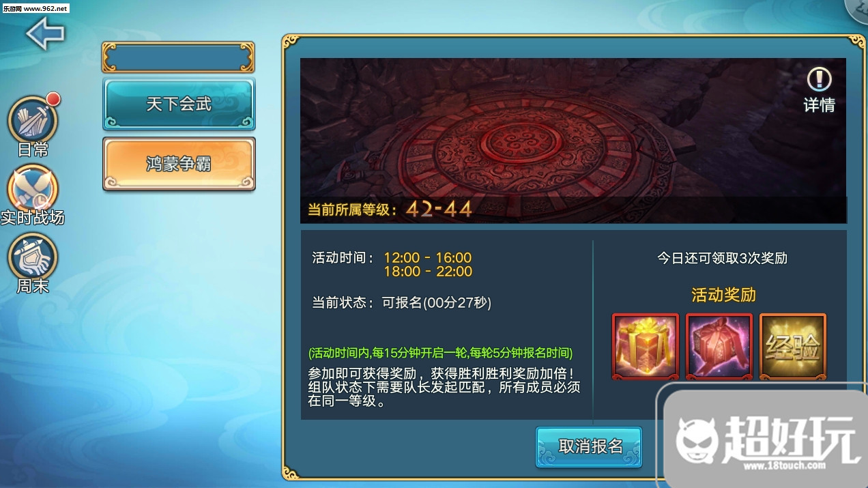Click the 当前所属等级 42-44 label
This screenshot has height=488, width=868.
[x=390, y=209]
